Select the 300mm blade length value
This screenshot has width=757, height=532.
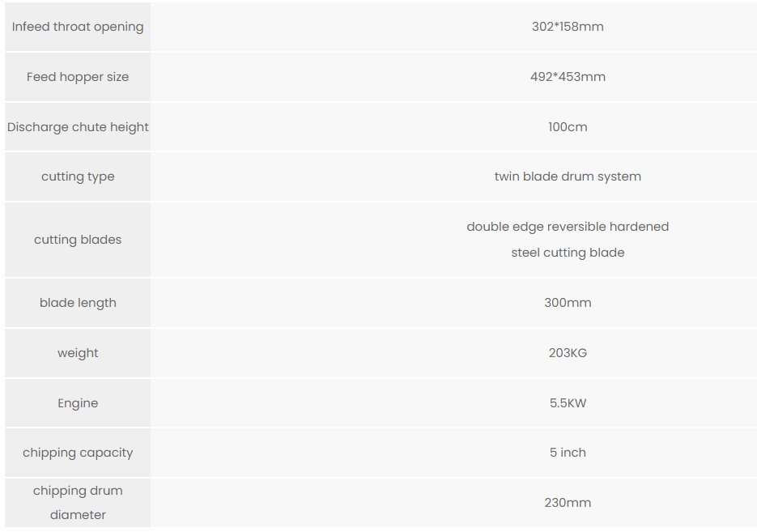[568, 303]
